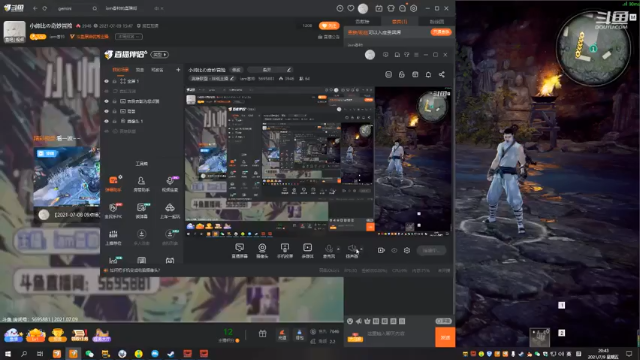Click the pill button beside the room title
The image size is (640, 360).
(236, 70)
